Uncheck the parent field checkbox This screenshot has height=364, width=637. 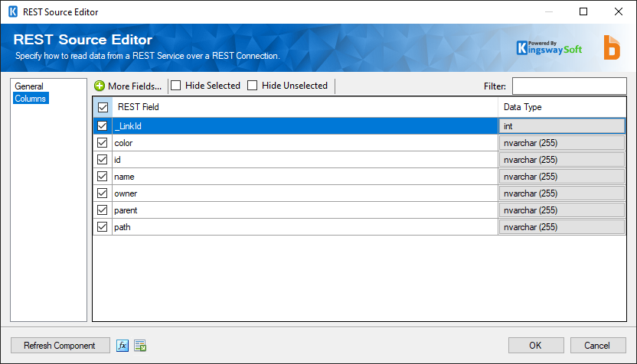pyautogui.click(x=103, y=210)
